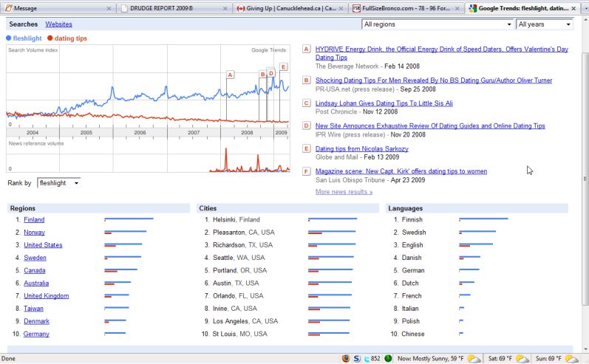Click the Twitter bird 852 status icon
The image size is (589, 364).
pyautogui.click(x=372, y=358)
